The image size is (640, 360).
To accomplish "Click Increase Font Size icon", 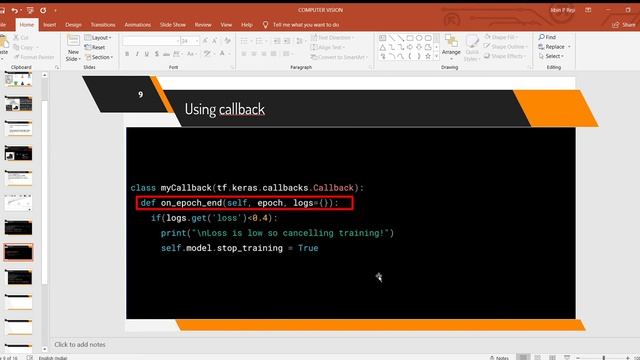I will point(205,41).
